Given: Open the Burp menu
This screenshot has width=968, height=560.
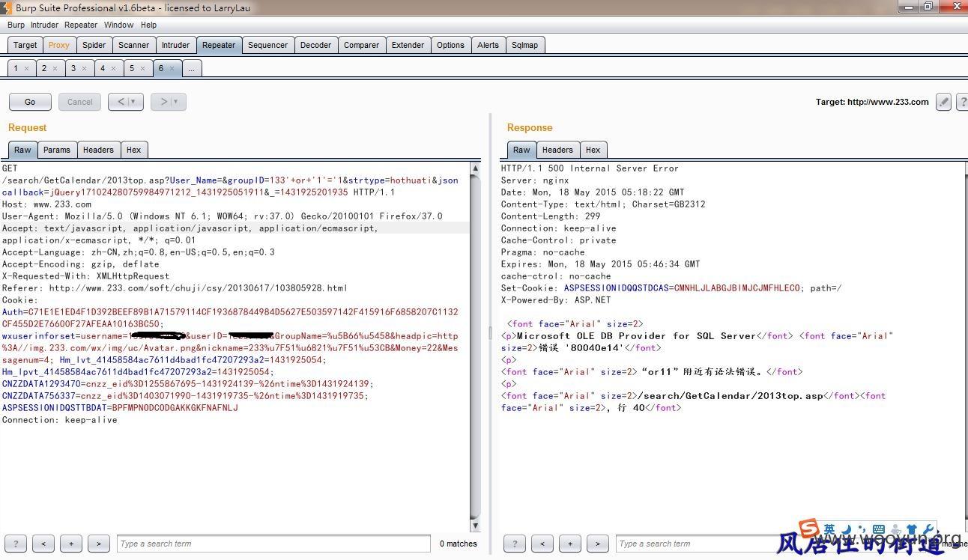Looking at the screenshot, I should click(x=16, y=25).
